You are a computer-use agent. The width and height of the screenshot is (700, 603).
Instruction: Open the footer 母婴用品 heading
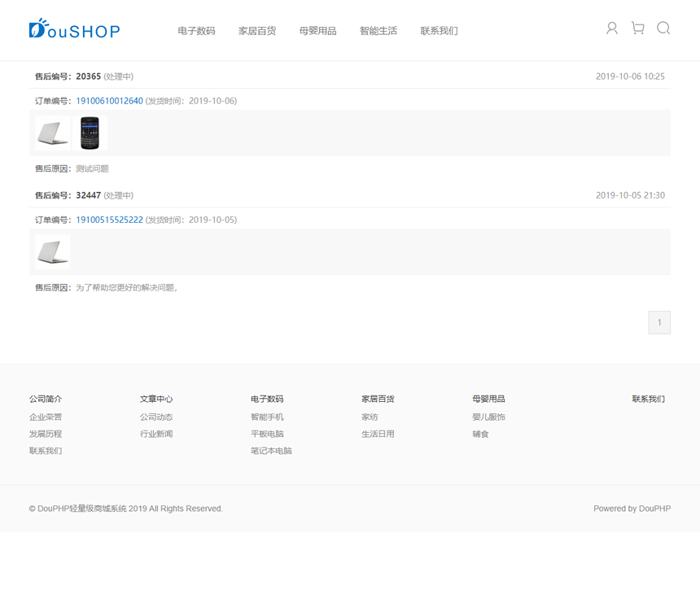488,399
